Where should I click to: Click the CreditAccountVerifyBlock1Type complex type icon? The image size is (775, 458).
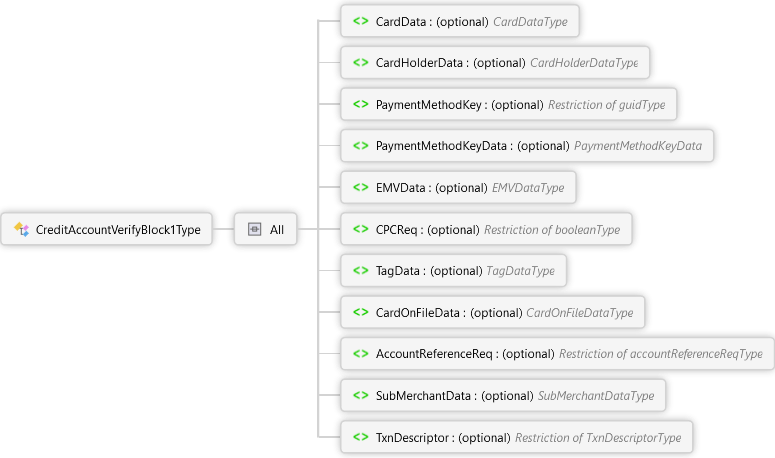(x=21, y=230)
